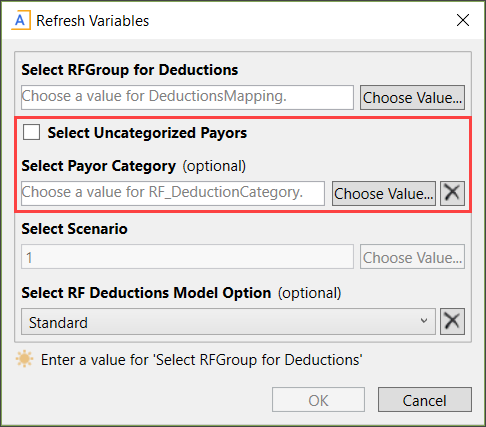Click the Select RFGroup for Deductions heading
The image size is (486, 427).
(x=130, y=70)
